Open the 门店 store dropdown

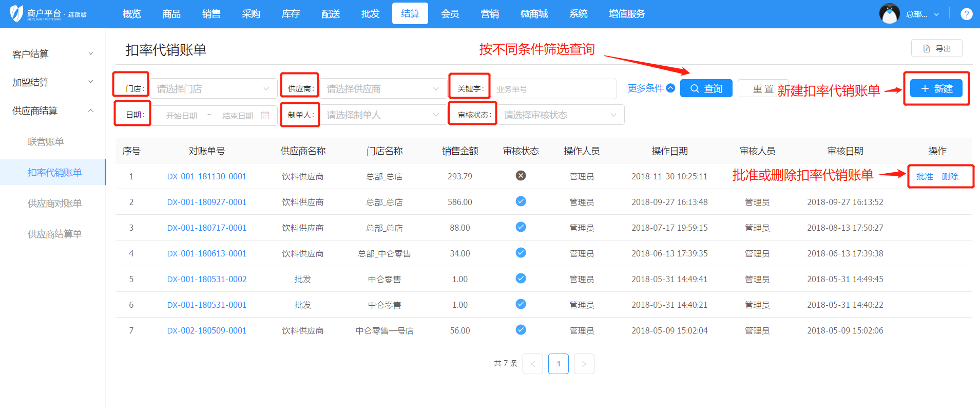[213, 89]
